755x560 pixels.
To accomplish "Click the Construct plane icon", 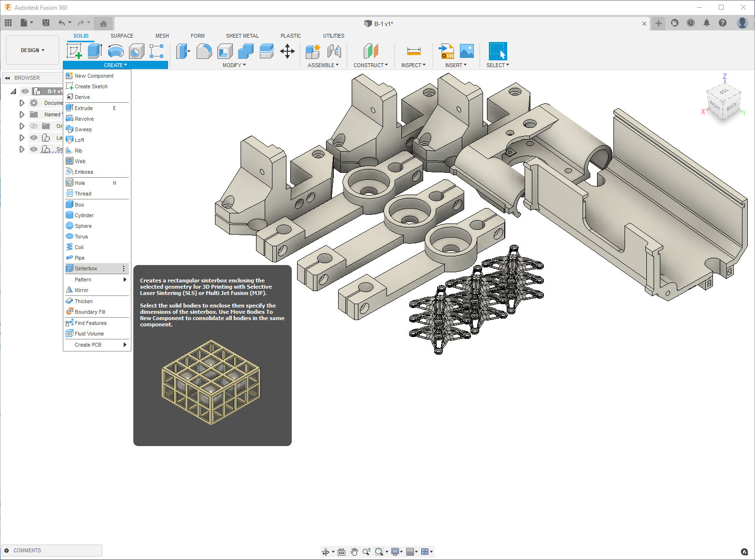I will [x=370, y=51].
